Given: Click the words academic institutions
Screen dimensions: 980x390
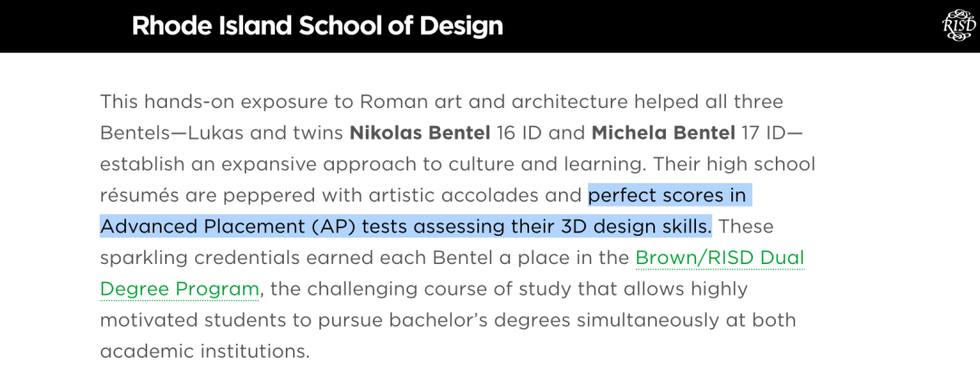Looking at the screenshot, I should (x=204, y=351).
